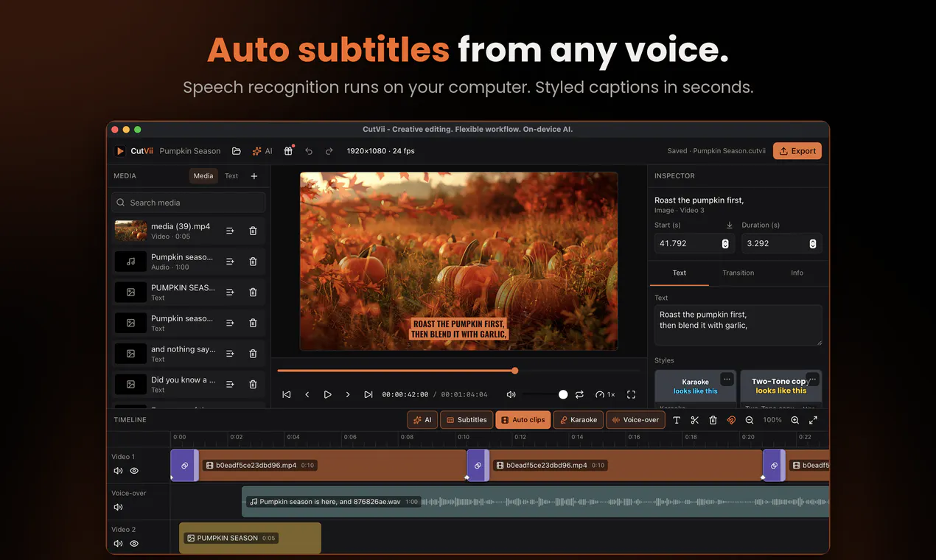Switch to Media tab in media panel

click(203, 176)
